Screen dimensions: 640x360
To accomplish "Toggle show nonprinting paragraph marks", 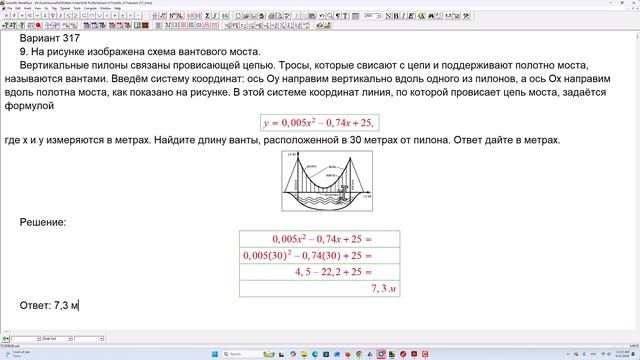I will (338, 16).
